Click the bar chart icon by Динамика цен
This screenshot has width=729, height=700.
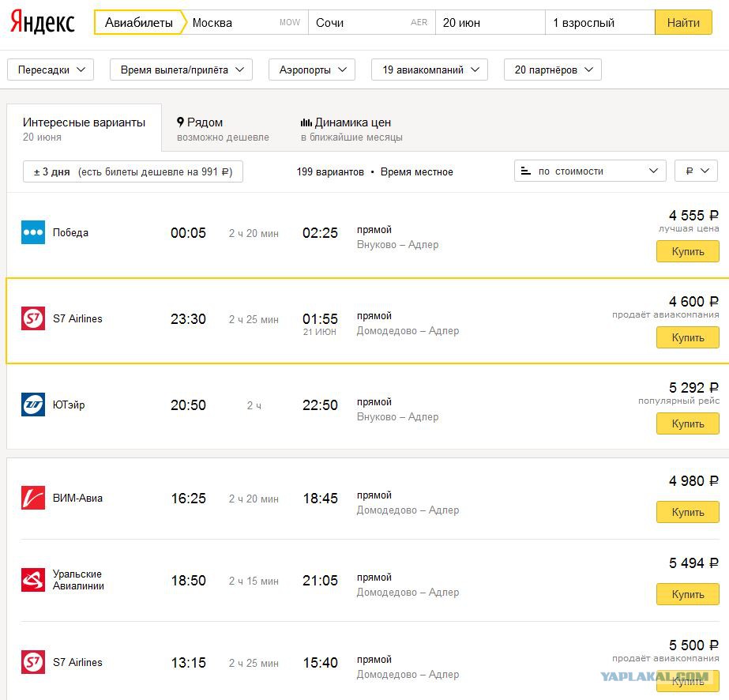[306, 122]
